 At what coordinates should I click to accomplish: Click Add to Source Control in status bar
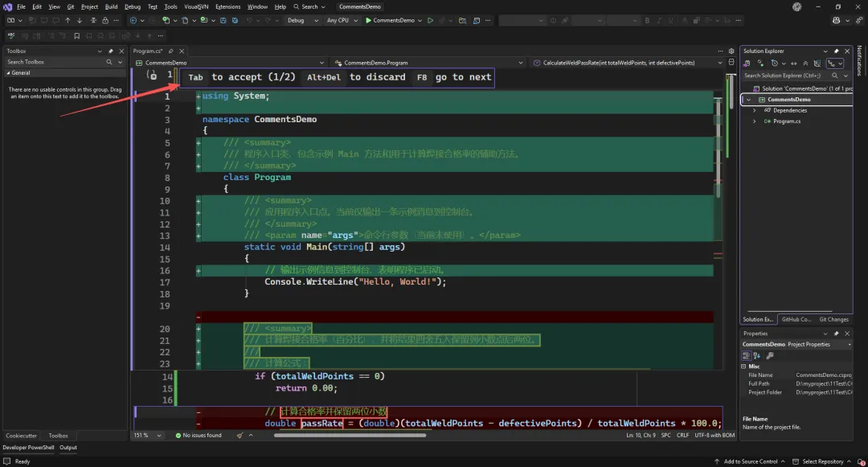750,461
